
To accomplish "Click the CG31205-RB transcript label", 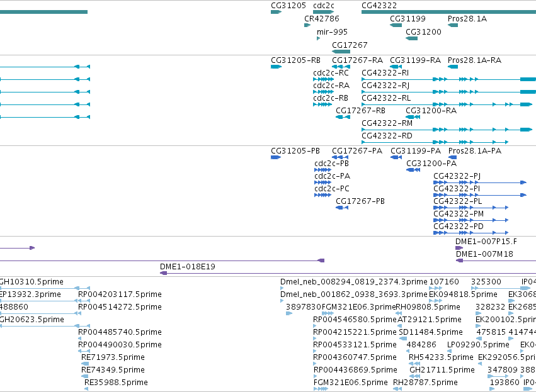I will [295, 60].
